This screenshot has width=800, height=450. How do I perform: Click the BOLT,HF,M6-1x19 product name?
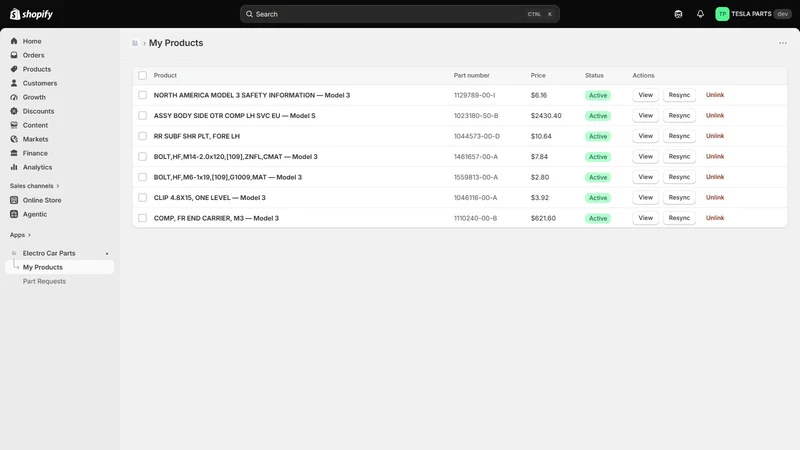click(228, 177)
